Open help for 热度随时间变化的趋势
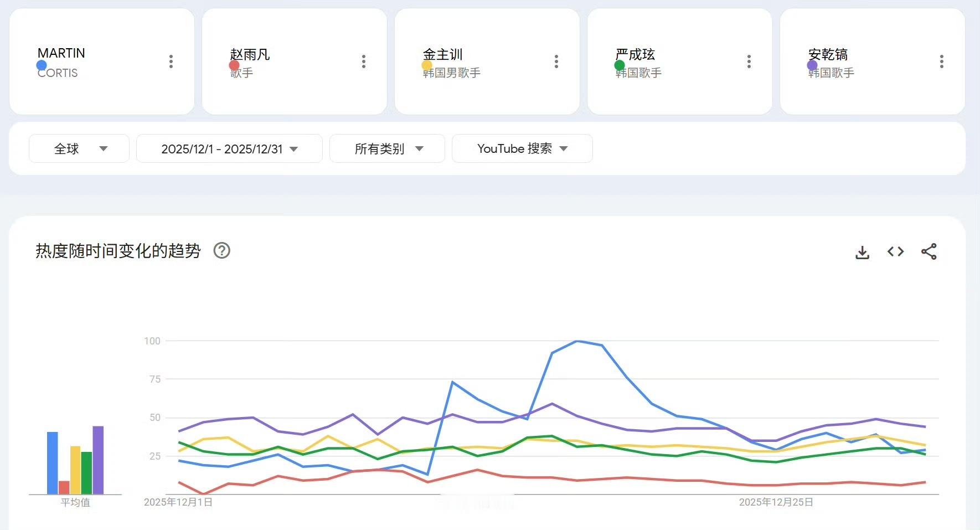 click(x=222, y=251)
